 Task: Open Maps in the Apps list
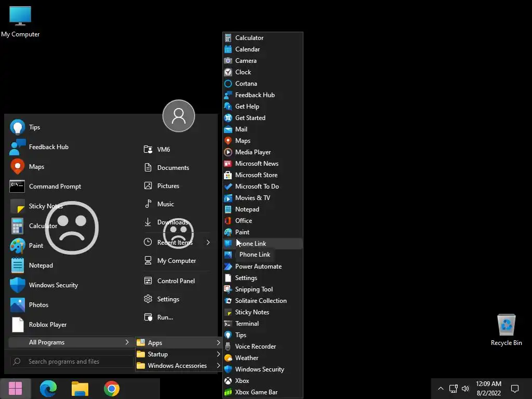[263, 140]
